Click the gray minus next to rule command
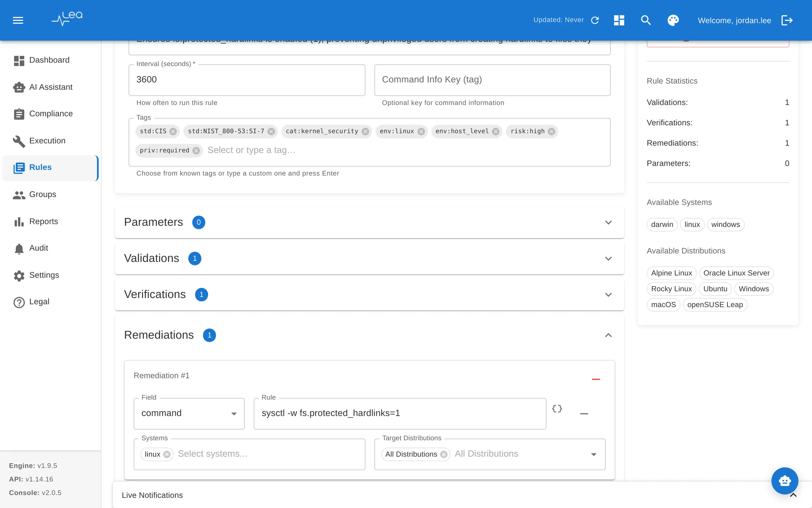The width and height of the screenshot is (812, 508). pyautogui.click(x=584, y=414)
